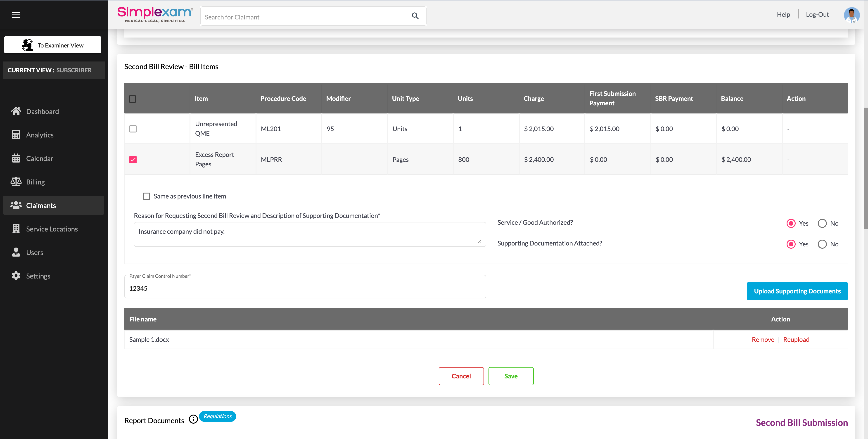Image resolution: width=868 pixels, height=439 pixels.
Task: Click the Settings gear icon
Action: [x=16, y=276]
